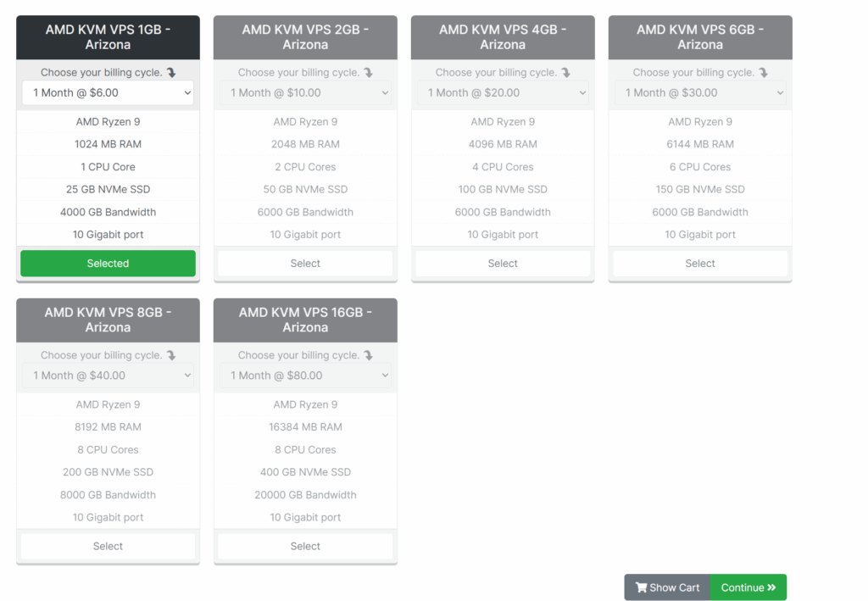Click the 16GB plan's billing cycle arrow icon
Screen dimensions: 868x601
tap(368, 355)
